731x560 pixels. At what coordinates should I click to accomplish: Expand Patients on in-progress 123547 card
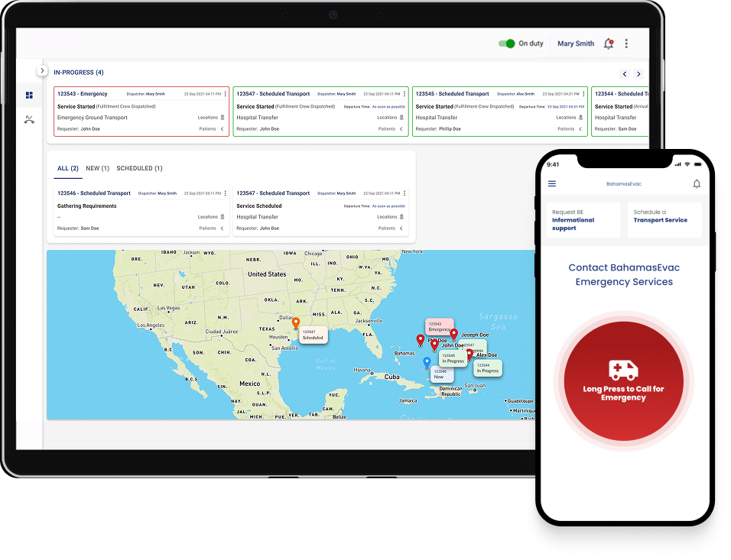tap(391, 128)
